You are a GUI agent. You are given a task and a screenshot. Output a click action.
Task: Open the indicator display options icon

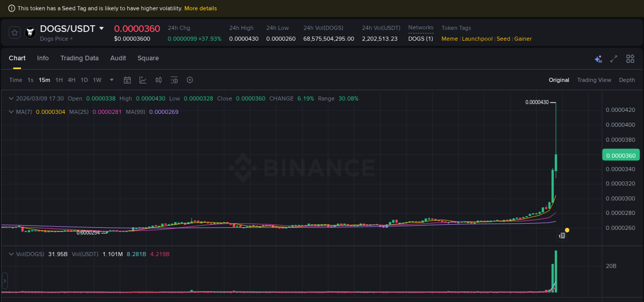click(174, 80)
